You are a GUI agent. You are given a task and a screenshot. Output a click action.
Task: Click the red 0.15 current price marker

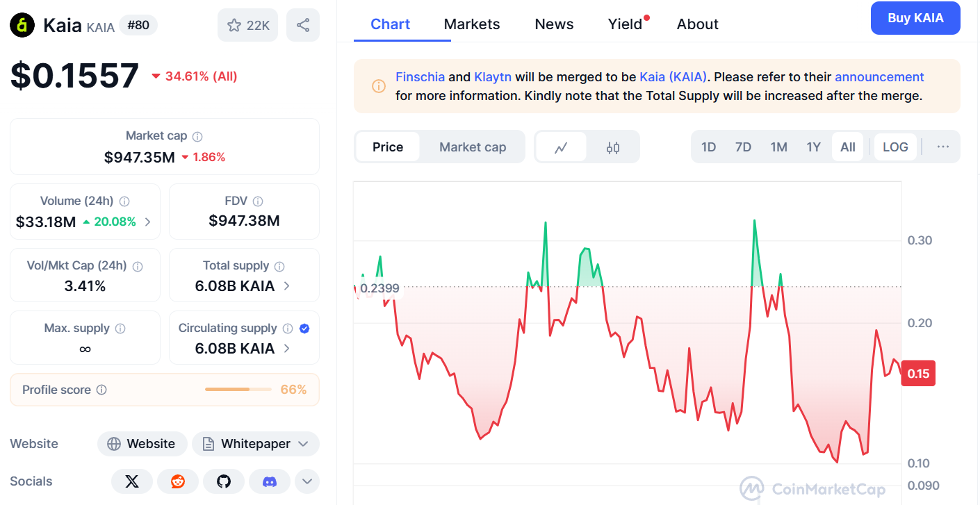[918, 374]
